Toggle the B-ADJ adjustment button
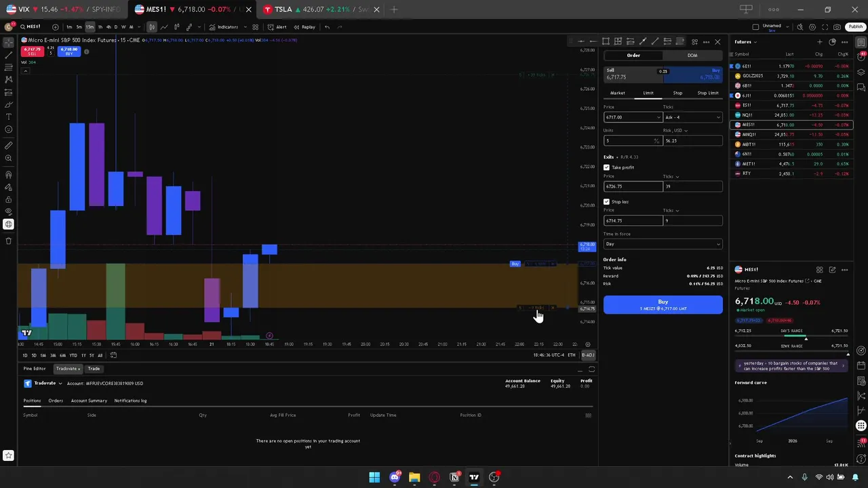The width and height of the screenshot is (868, 488). [x=587, y=355]
